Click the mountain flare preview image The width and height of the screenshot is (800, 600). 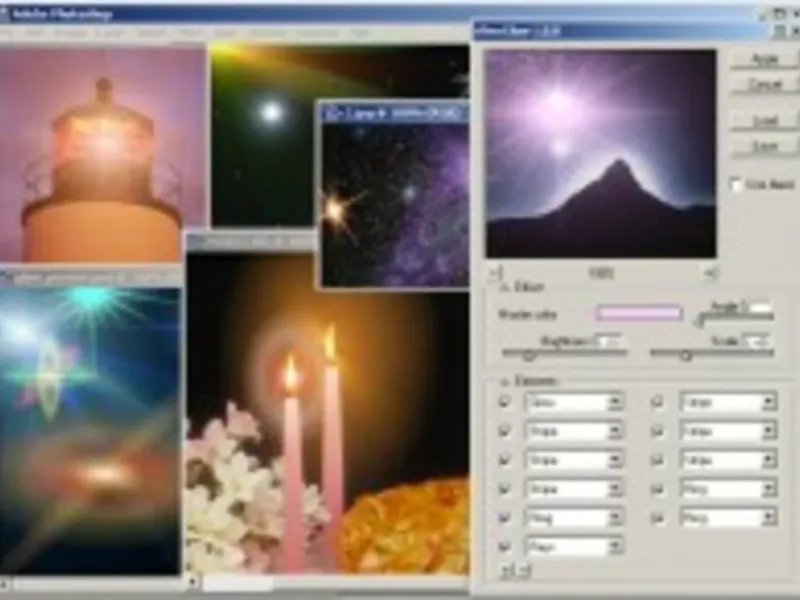[x=601, y=153]
